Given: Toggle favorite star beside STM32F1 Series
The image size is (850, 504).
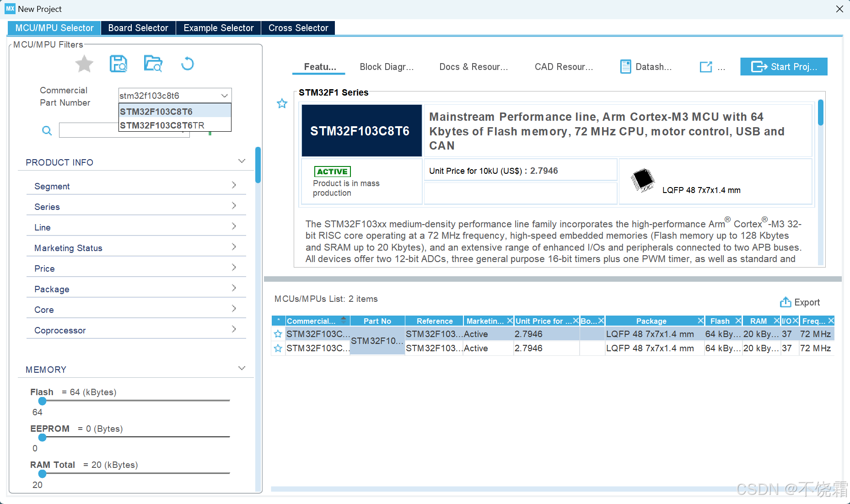Looking at the screenshot, I should (x=282, y=104).
